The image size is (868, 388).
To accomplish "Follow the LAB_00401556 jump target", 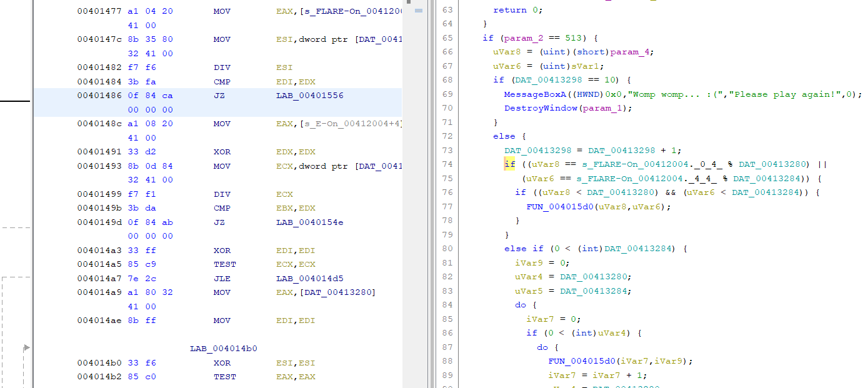I will 310,96.
